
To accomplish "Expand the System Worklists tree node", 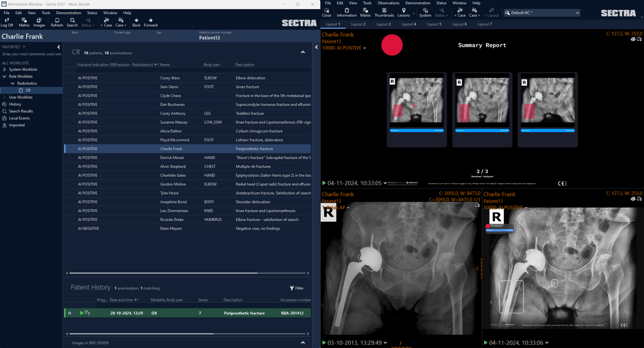I will [x=4, y=69].
